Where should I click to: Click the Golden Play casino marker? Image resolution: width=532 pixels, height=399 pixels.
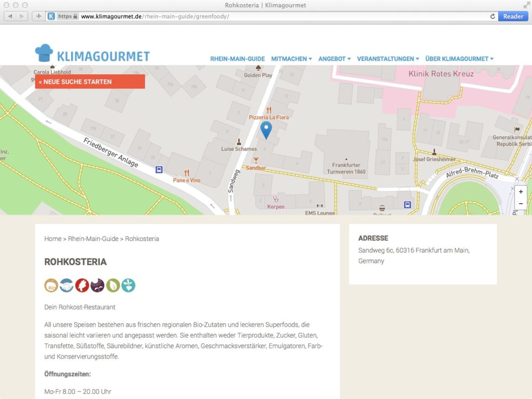click(x=258, y=68)
